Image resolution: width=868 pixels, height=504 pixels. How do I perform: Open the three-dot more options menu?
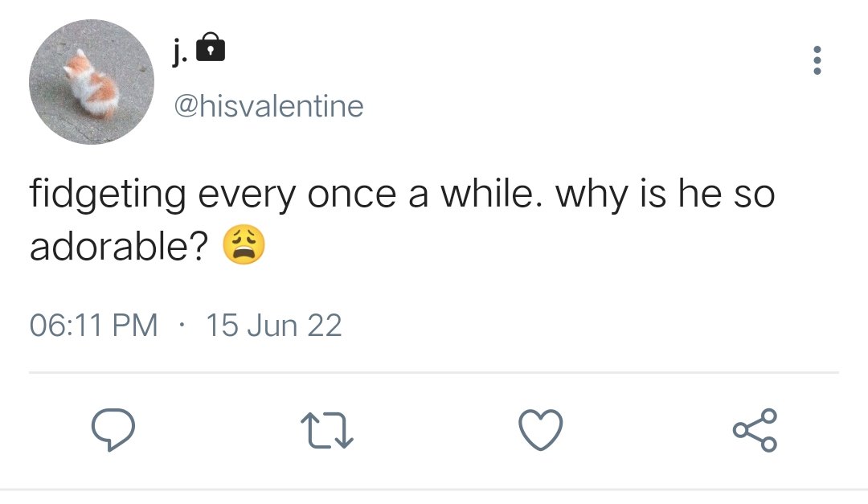click(x=817, y=60)
